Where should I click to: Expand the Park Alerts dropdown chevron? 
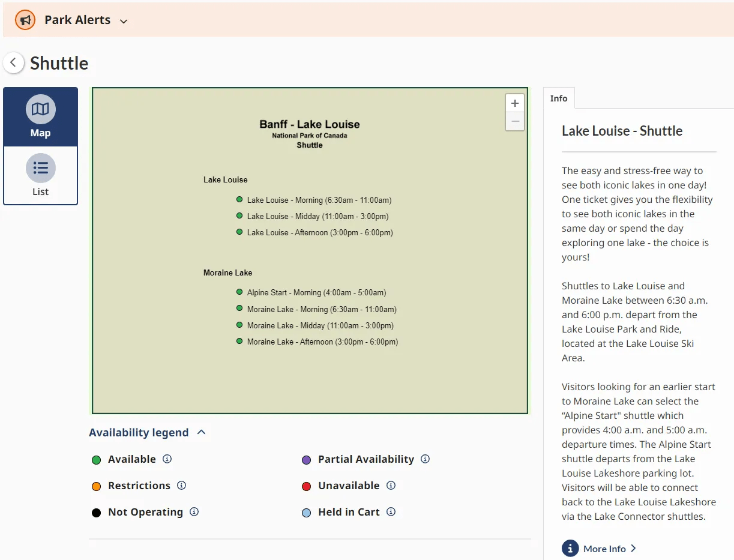coord(124,21)
